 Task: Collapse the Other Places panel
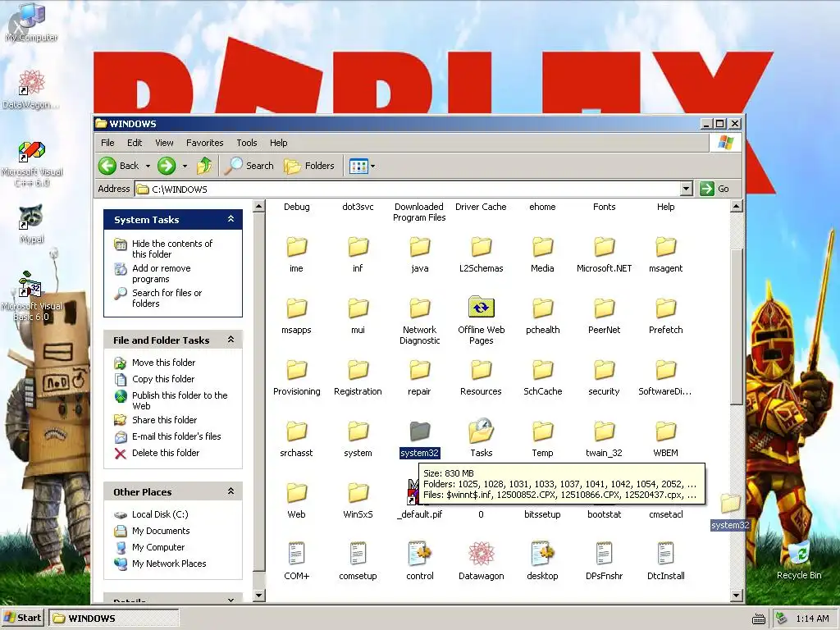pos(231,491)
